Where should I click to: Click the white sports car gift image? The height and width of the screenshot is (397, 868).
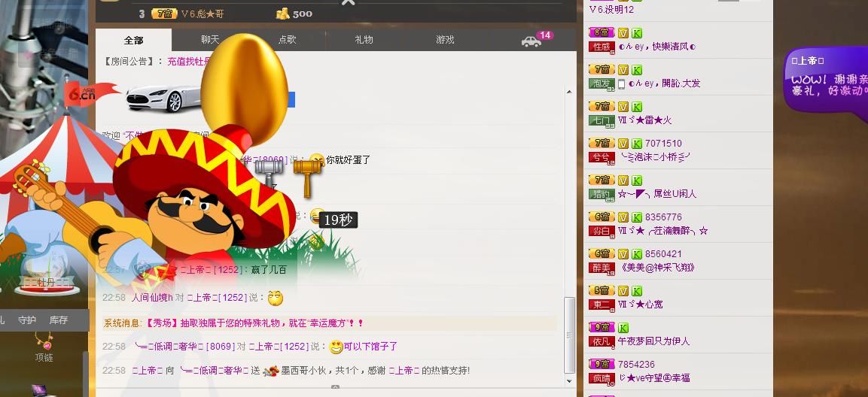click(x=163, y=98)
